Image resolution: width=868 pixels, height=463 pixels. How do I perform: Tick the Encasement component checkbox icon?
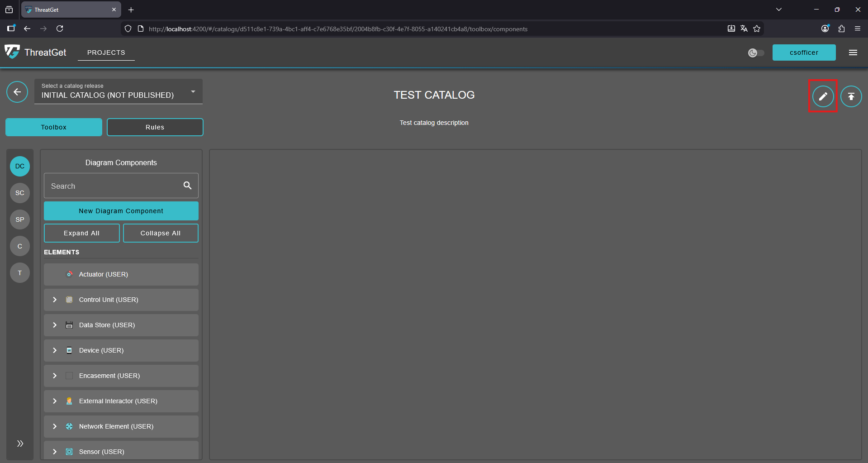click(69, 375)
